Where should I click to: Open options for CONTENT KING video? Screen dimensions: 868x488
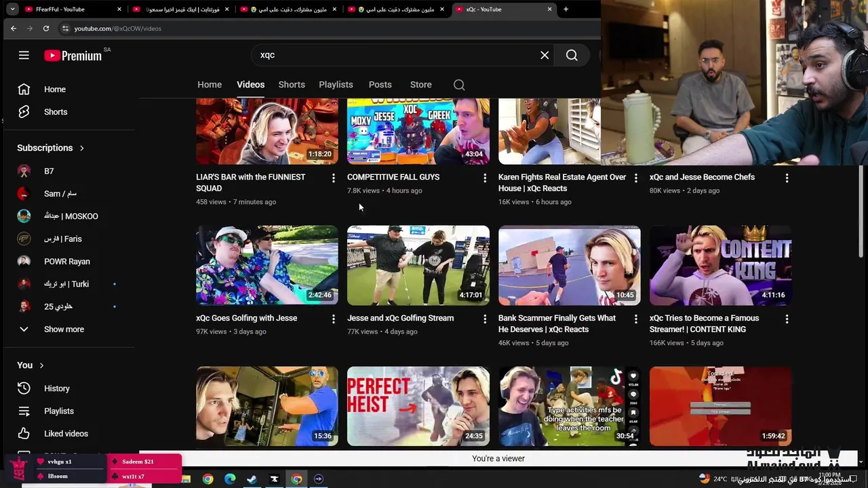[787, 319]
